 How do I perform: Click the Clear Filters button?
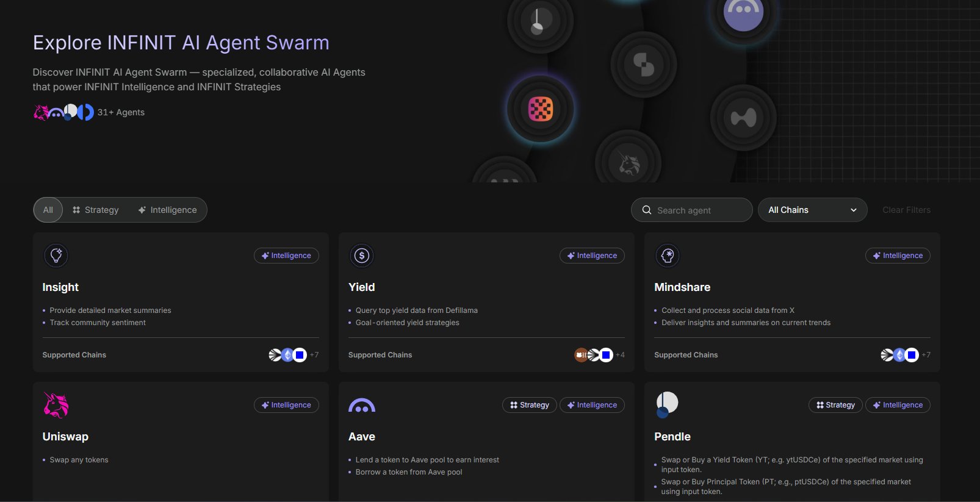coord(906,210)
